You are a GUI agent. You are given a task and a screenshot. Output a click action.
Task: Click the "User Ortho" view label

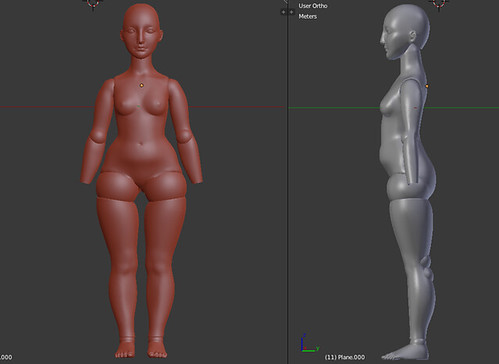(313, 6)
